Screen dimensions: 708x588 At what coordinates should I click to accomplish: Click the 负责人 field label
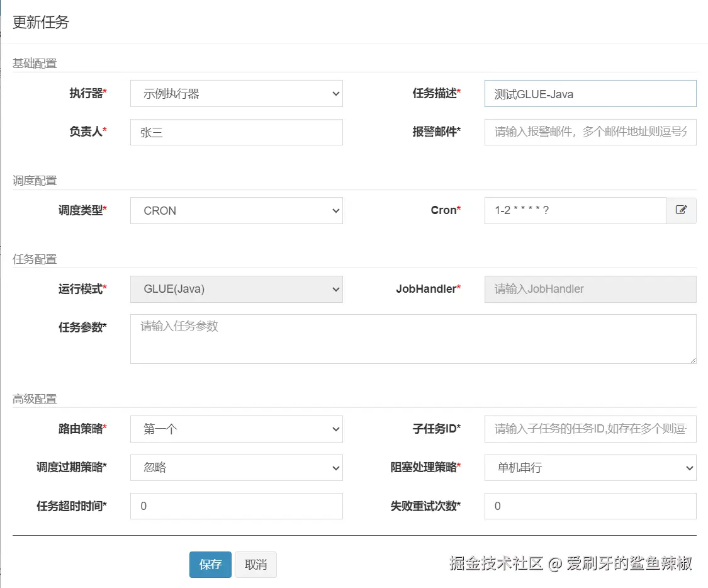point(88,132)
